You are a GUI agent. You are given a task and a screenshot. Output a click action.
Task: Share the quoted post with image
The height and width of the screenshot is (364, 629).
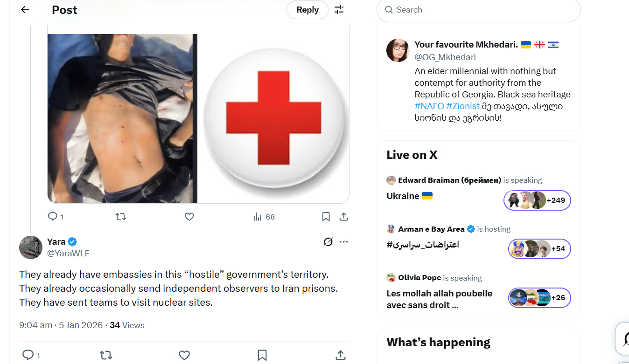343,217
